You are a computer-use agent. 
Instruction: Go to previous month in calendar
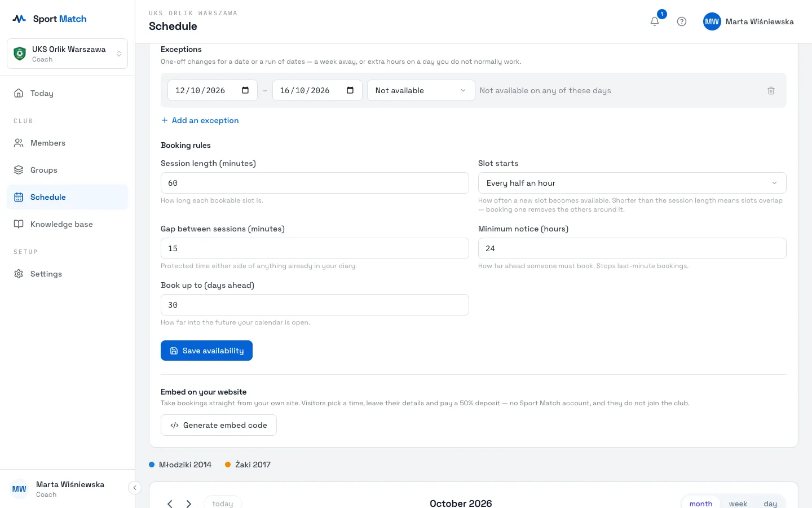170,503
